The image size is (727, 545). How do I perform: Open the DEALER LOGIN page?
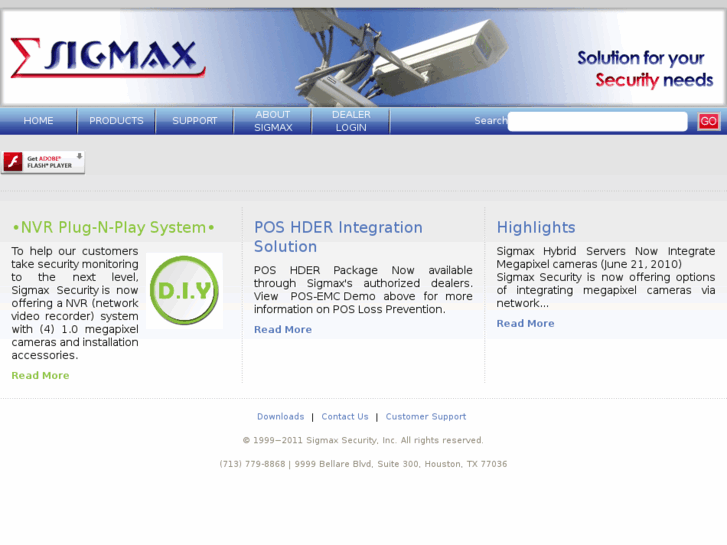351,121
